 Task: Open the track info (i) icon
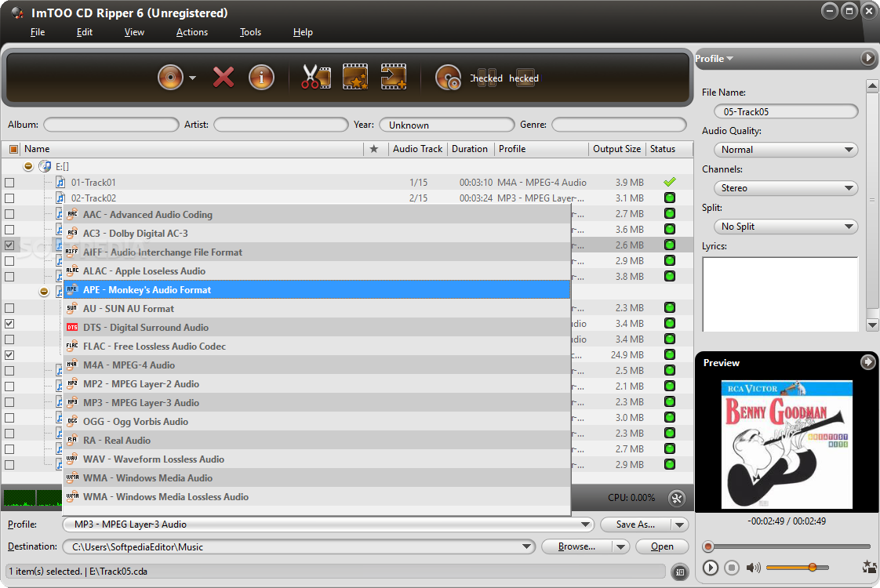tap(261, 78)
